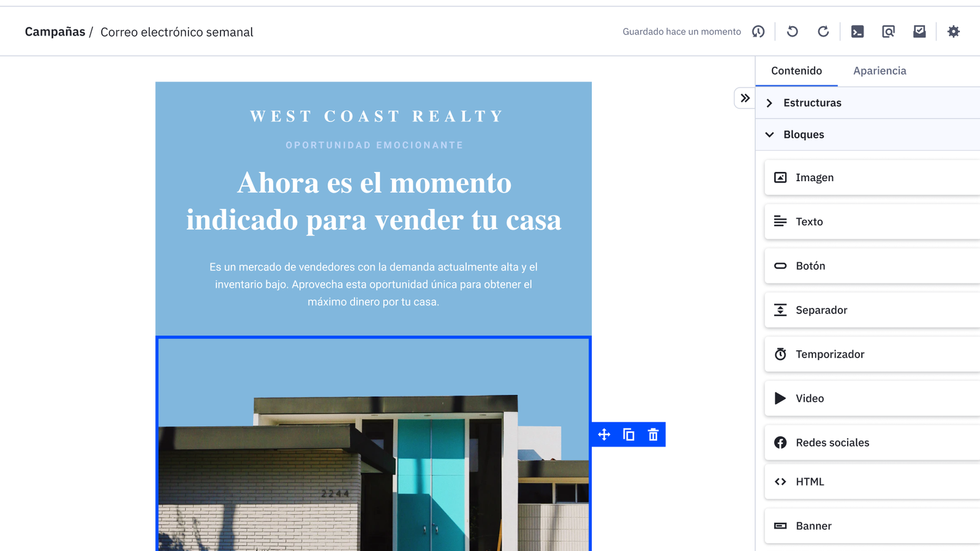980x551 pixels.
Task: Expand the Estructuras section
Action: [812, 103]
